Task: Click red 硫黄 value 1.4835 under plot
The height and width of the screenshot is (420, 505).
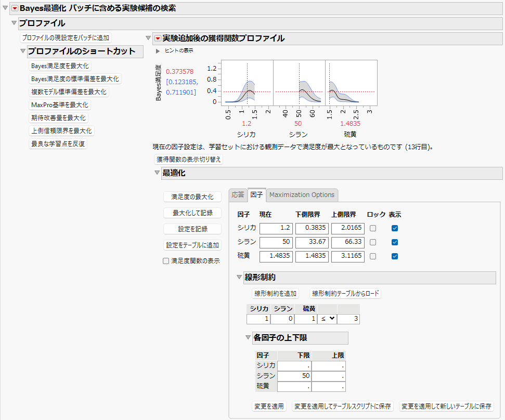Action: tap(351, 124)
